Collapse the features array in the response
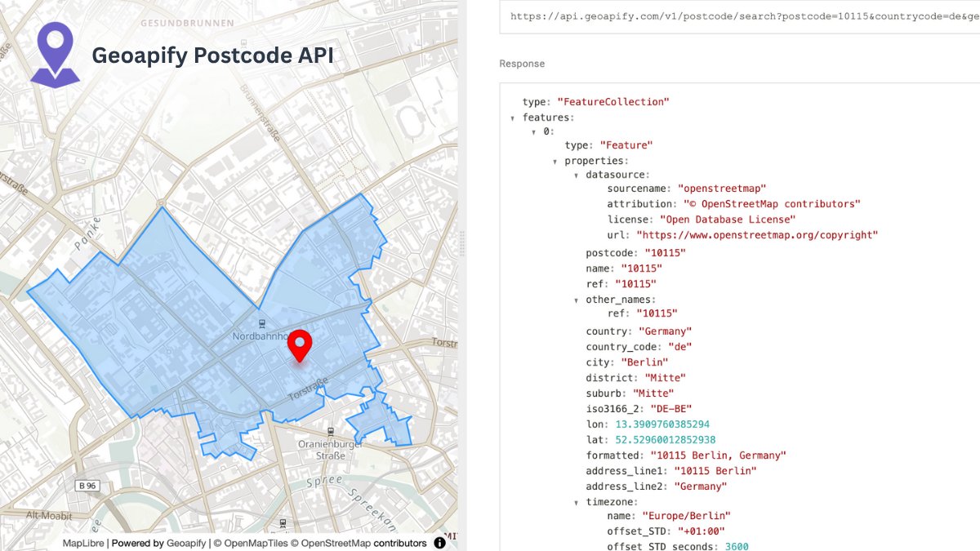The image size is (980, 551). pyautogui.click(x=514, y=117)
